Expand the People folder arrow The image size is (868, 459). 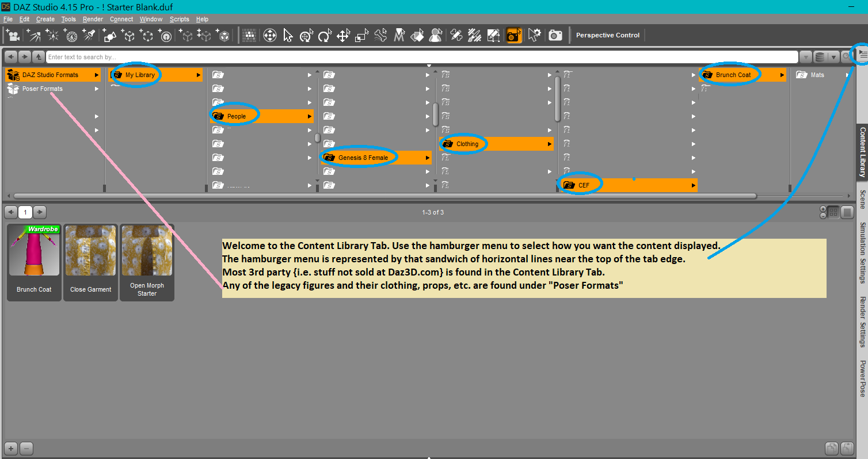[310, 116]
